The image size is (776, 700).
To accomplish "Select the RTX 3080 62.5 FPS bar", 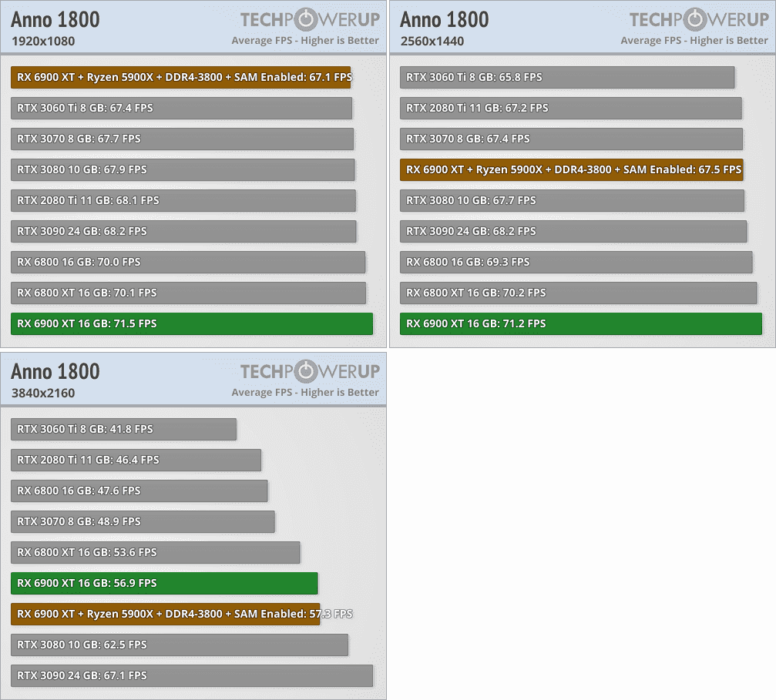I will click(180, 645).
